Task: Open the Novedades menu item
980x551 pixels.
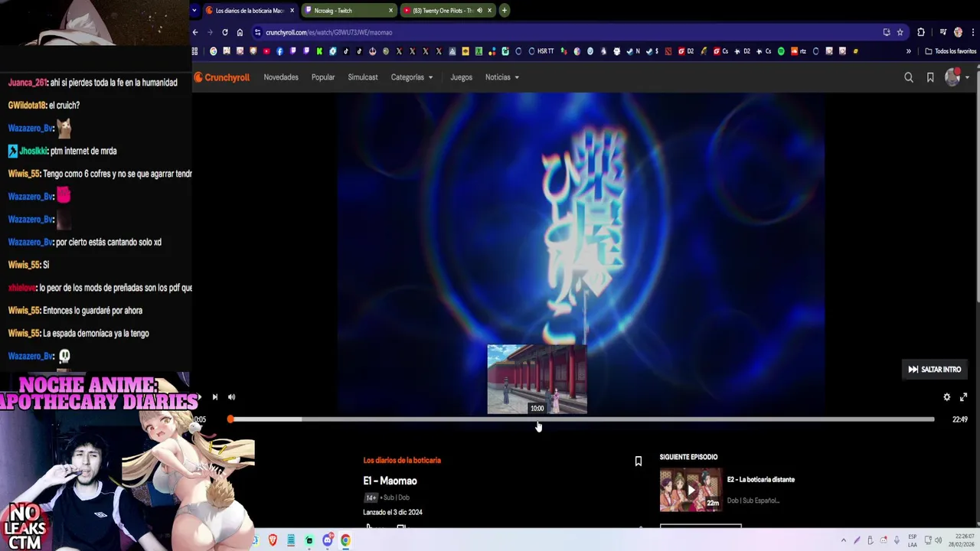Action: click(x=281, y=77)
